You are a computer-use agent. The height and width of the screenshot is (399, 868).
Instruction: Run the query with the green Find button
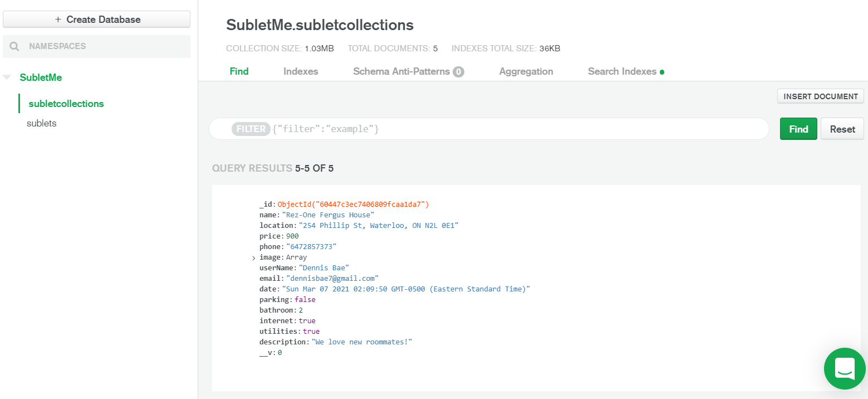pyautogui.click(x=798, y=129)
